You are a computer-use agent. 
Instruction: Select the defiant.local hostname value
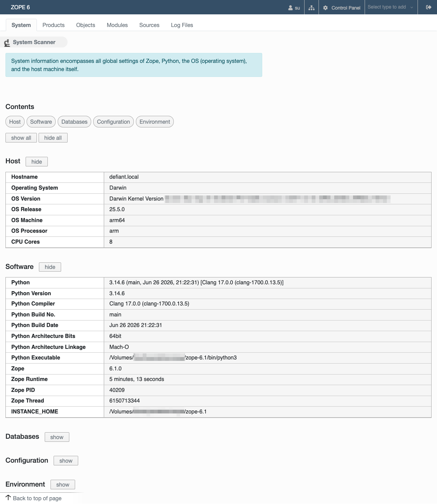coord(124,177)
